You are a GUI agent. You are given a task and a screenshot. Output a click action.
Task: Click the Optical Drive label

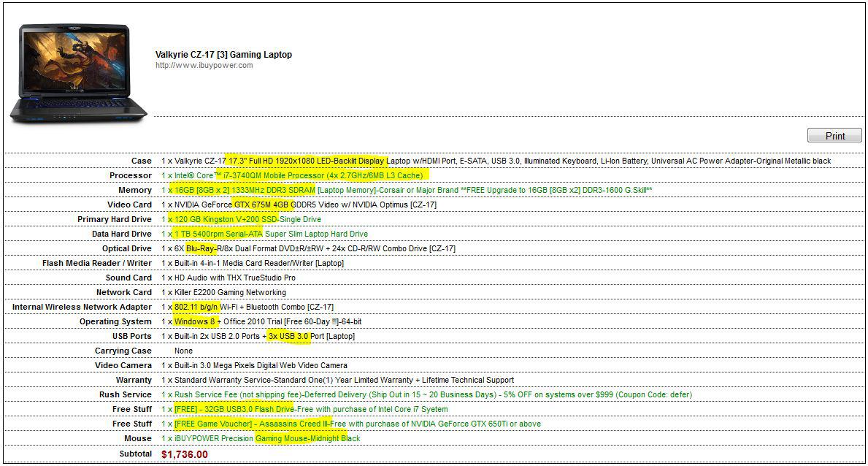127,248
